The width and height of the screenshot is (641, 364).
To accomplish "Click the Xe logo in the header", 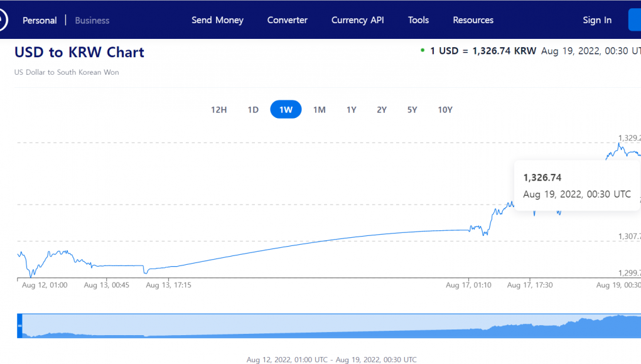I will [3, 20].
